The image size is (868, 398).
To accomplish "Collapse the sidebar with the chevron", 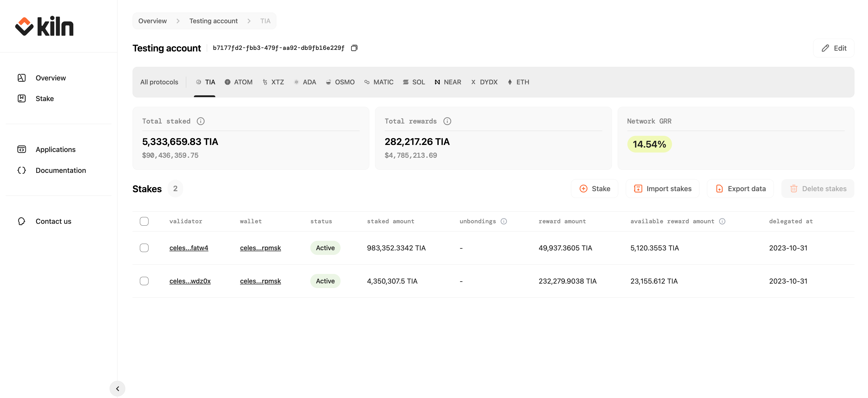I will [117, 389].
